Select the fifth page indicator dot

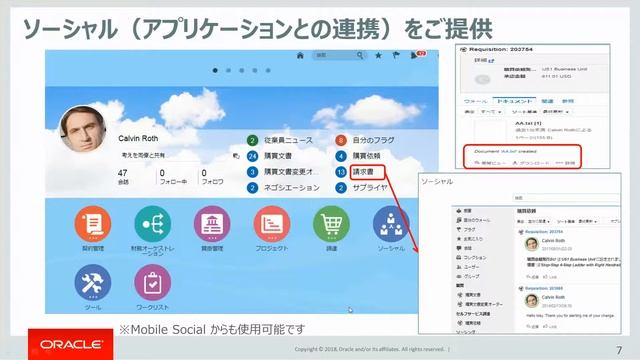pos(268,70)
